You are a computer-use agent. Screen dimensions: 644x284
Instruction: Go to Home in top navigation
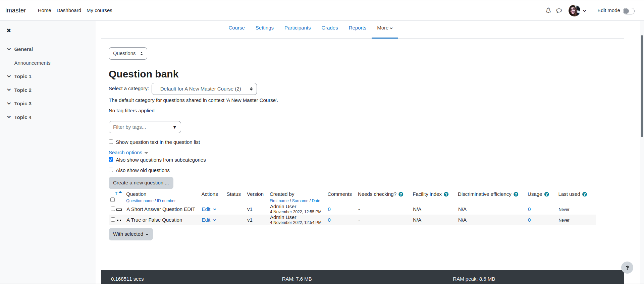point(45,10)
